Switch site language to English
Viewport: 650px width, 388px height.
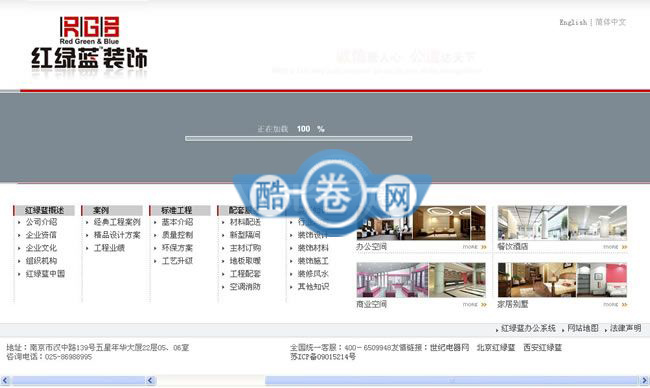573,22
